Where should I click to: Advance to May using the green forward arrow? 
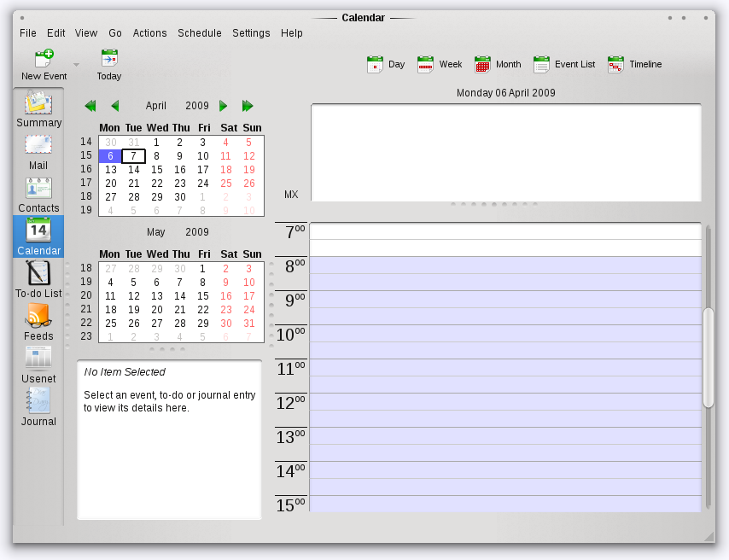pyautogui.click(x=223, y=106)
